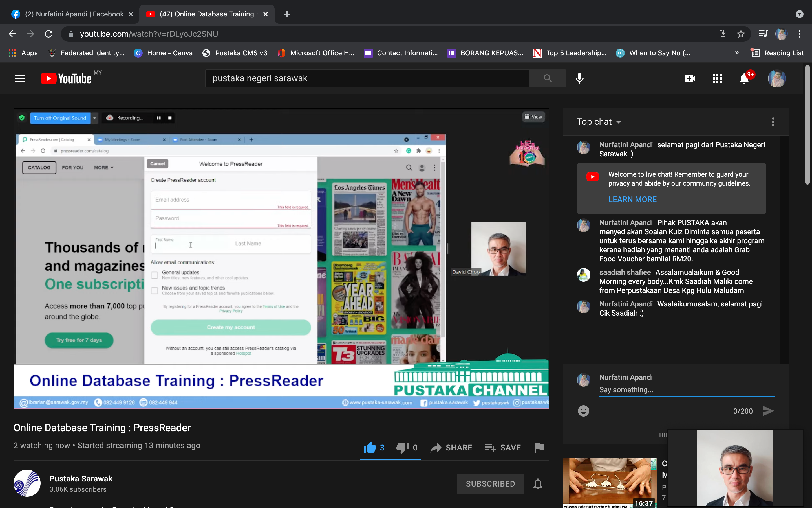The width and height of the screenshot is (812, 508).
Task: Open tab search dropdown arrow
Action: tap(800, 14)
